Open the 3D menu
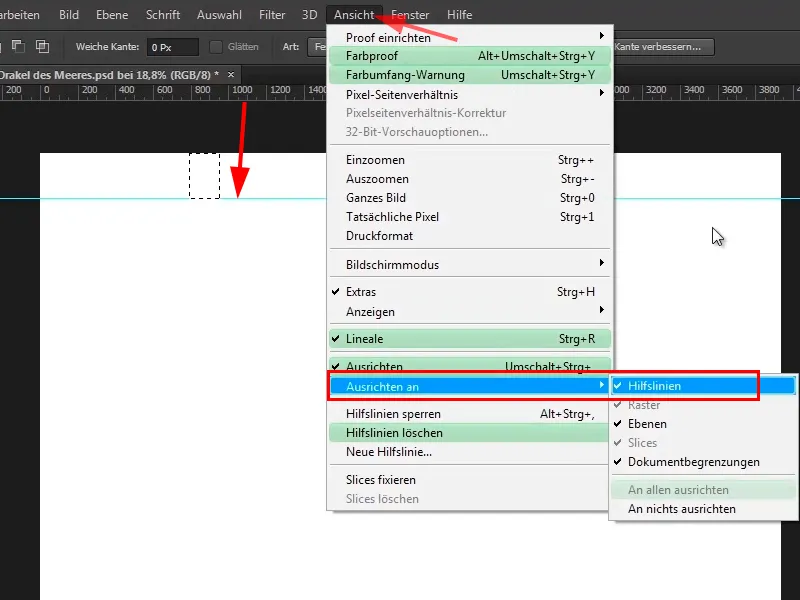The width and height of the screenshot is (800, 600). click(x=309, y=15)
